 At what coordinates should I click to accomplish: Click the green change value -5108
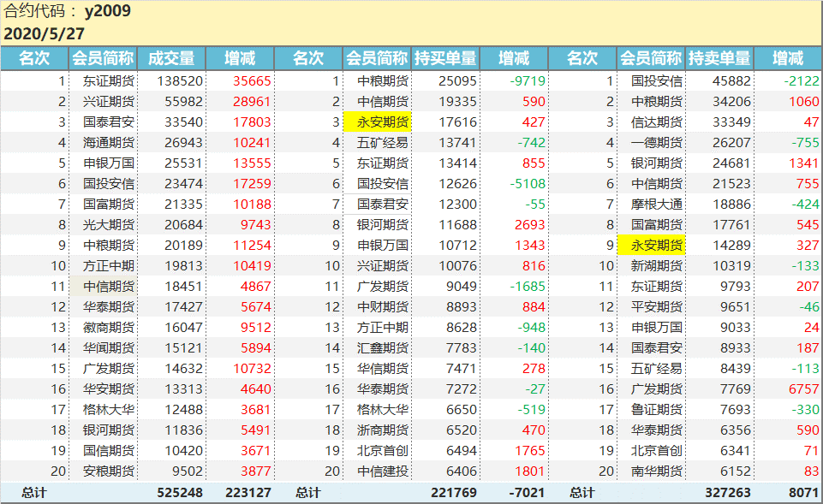pyautogui.click(x=528, y=184)
